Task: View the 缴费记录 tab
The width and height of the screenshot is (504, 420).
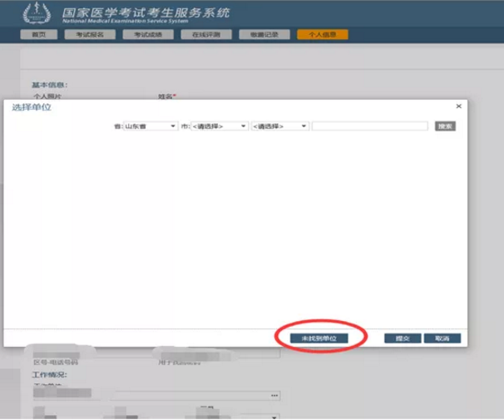Action: [259, 35]
